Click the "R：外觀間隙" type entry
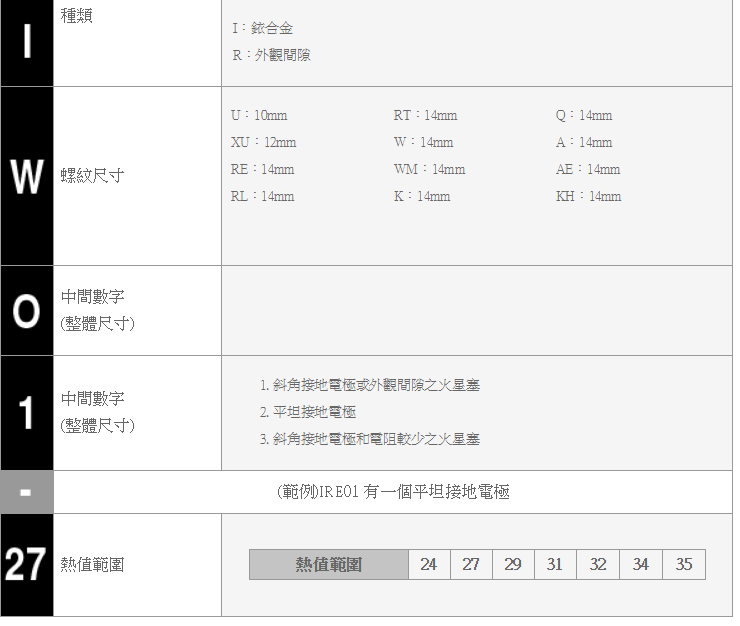The height and width of the screenshot is (626, 740). pyautogui.click(x=271, y=55)
